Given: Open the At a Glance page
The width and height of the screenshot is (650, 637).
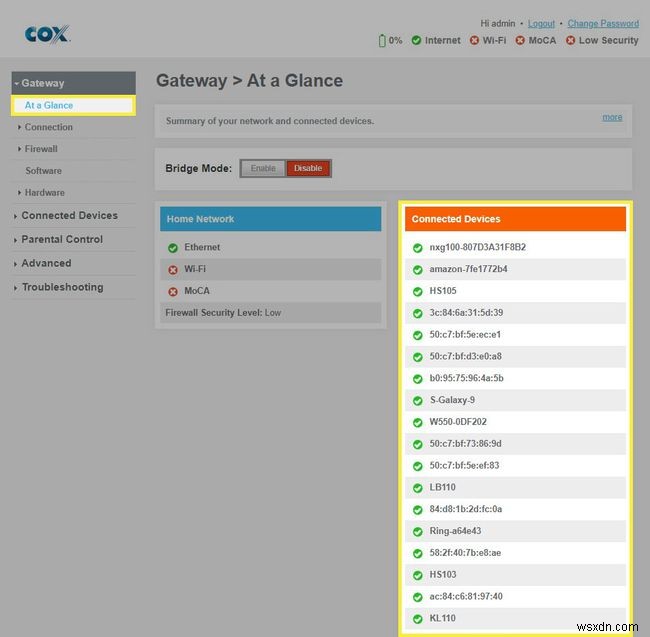Looking at the screenshot, I should click(49, 105).
